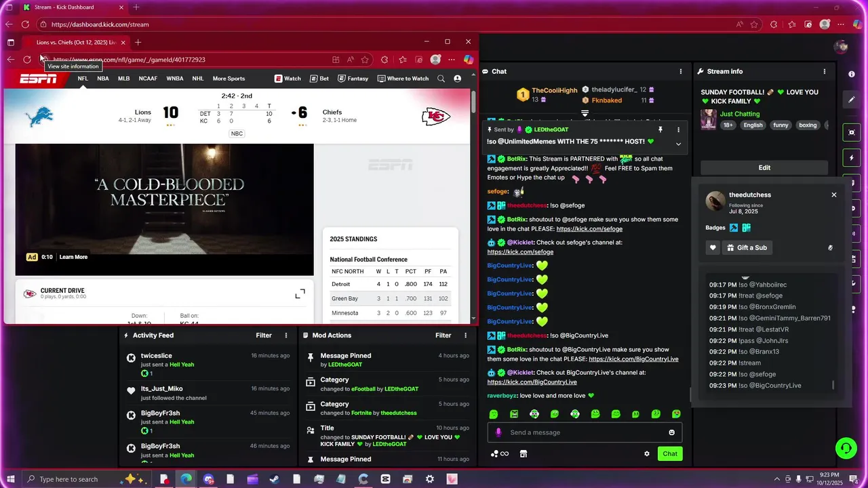Select NHL tab on ESPN nav
The height and width of the screenshot is (488, 868).
point(198,79)
